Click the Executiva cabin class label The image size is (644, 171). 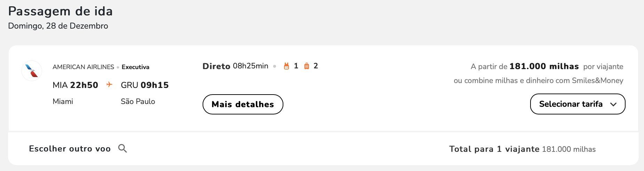tap(135, 67)
